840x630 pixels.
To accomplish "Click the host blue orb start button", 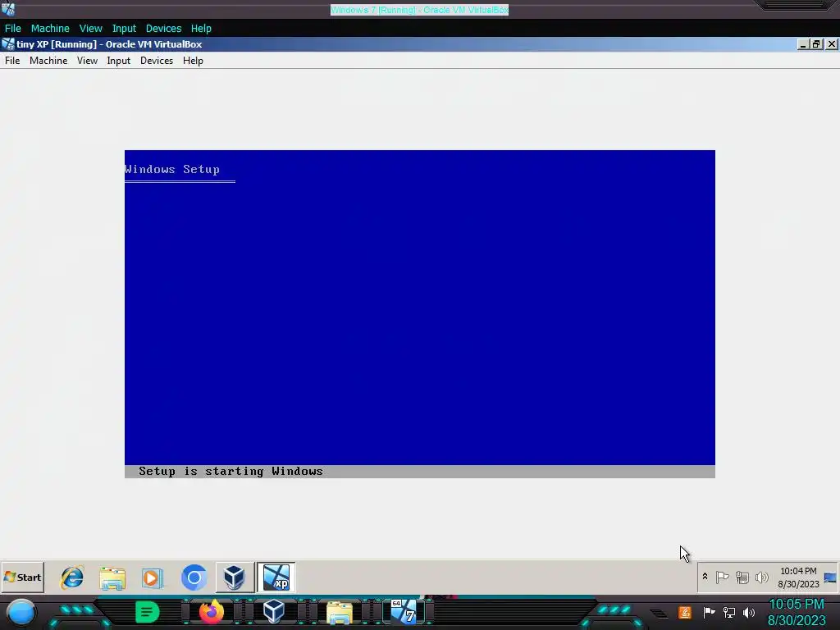I will tap(21, 613).
